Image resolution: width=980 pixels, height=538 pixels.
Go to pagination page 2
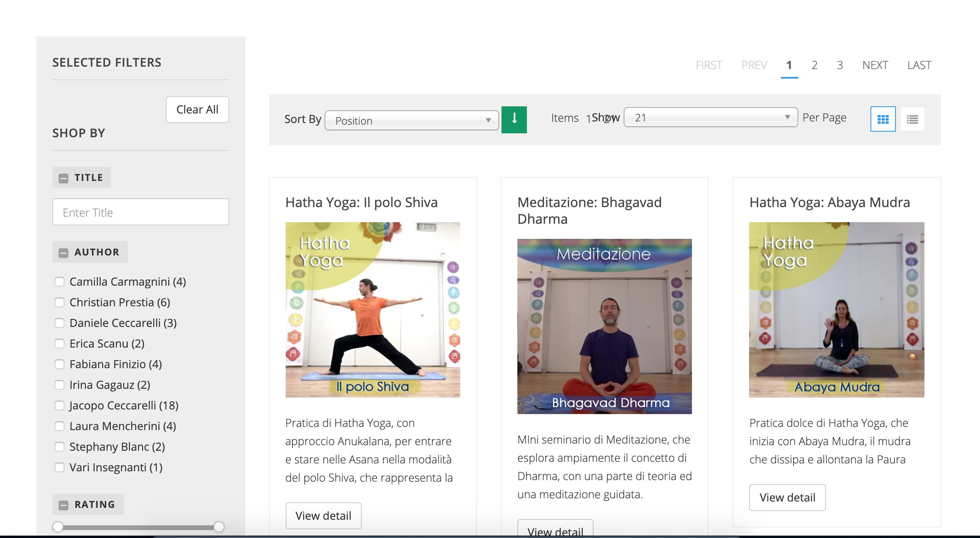coord(814,65)
